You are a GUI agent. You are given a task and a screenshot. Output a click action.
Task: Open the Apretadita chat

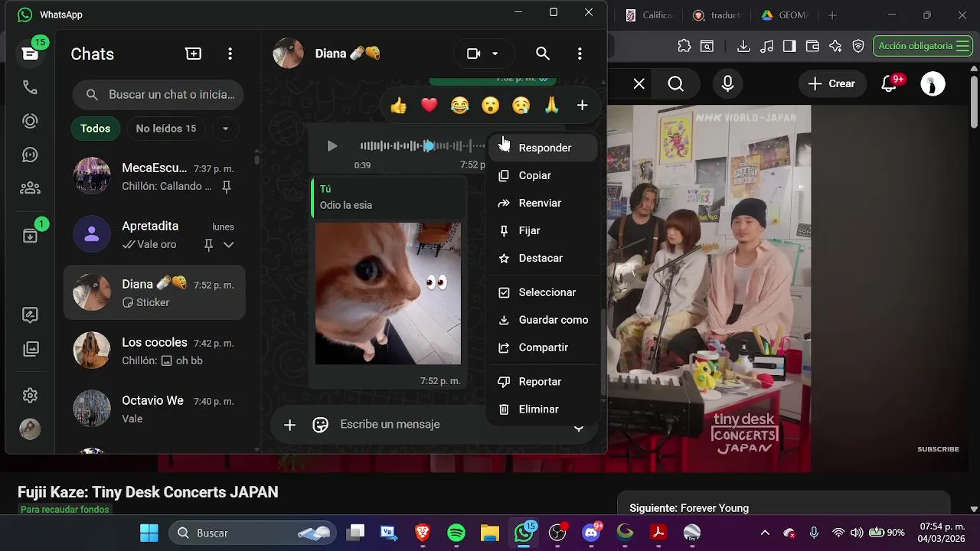click(x=154, y=235)
